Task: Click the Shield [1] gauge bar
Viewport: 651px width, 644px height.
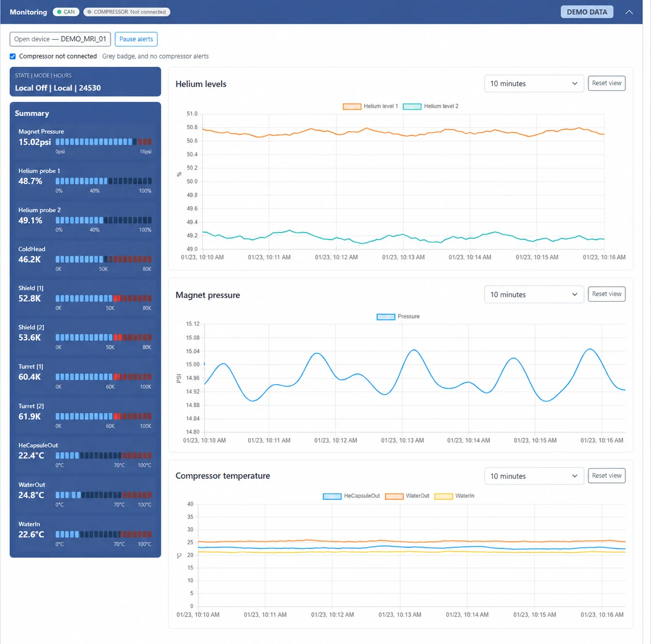Action: coord(104,299)
